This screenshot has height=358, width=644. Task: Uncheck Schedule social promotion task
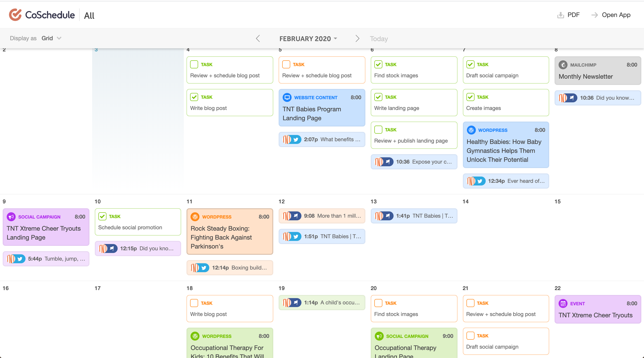[102, 216]
